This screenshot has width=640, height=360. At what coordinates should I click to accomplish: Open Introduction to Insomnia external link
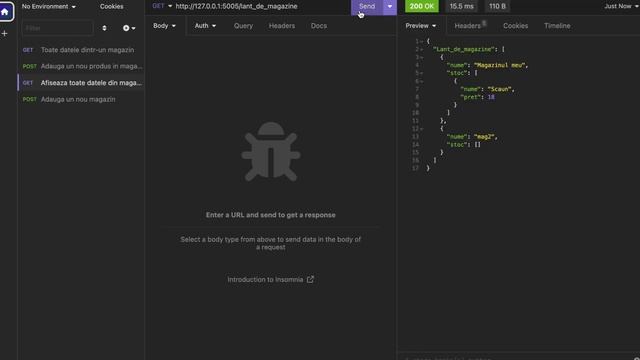(x=271, y=280)
